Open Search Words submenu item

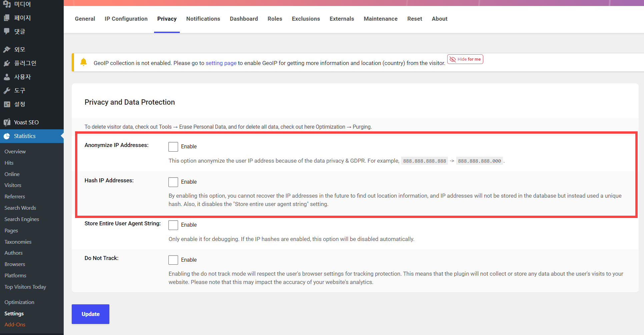coord(20,208)
